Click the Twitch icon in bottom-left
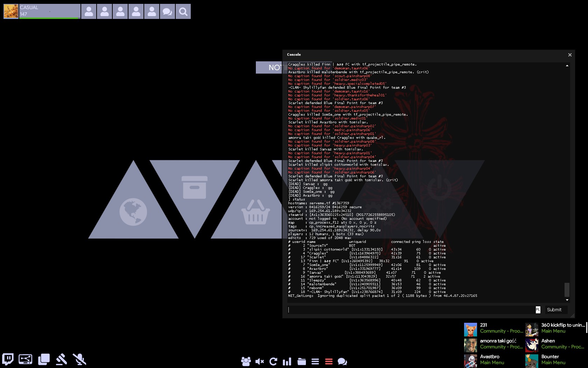 pyautogui.click(x=8, y=359)
